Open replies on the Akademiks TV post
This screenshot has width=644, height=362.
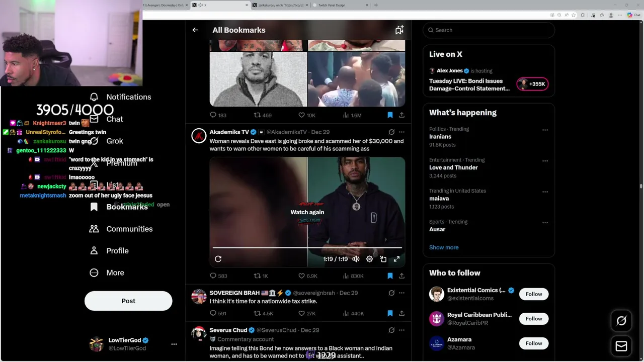click(x=218, y=276)
